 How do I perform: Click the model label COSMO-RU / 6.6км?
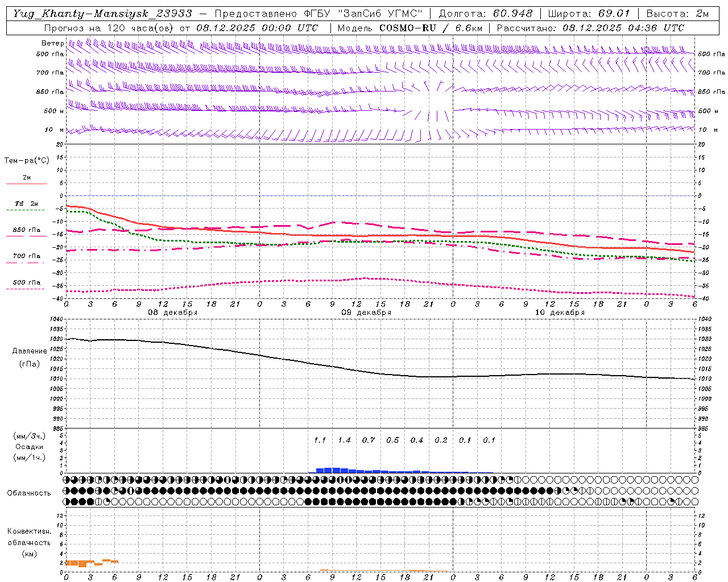[431, 28]
